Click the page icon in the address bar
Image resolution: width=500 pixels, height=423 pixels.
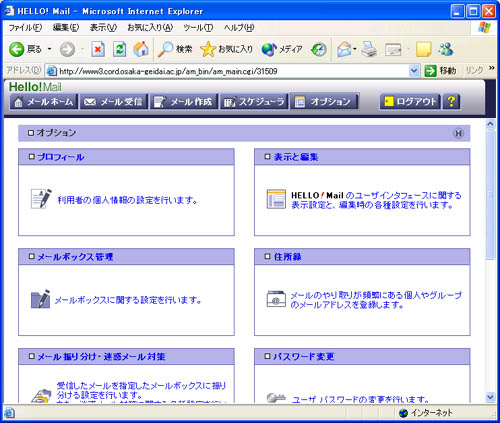click(51, 71)
